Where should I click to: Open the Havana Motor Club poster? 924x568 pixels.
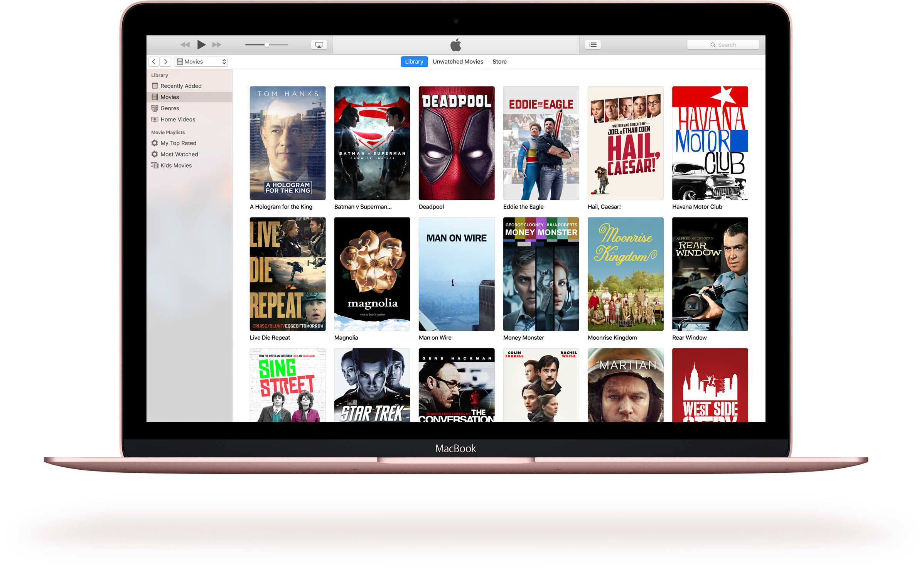710,143
